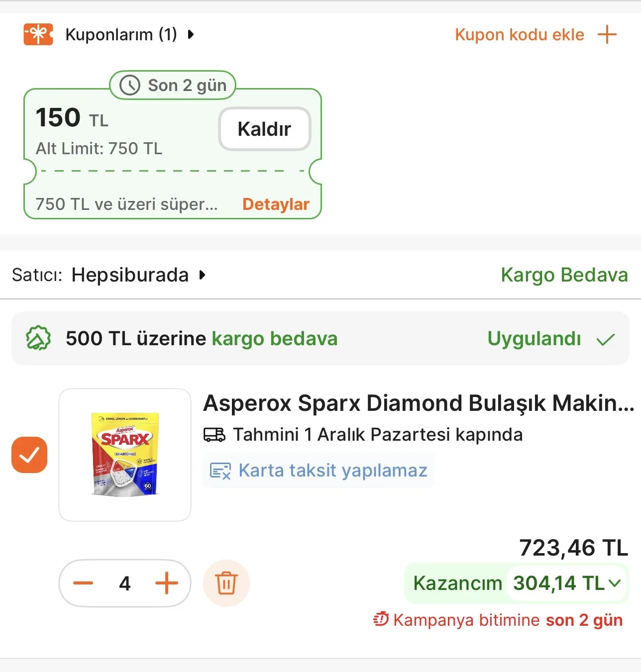
Task: Click the delivery truck icon
Action: pyautogui.click(x=214, y=435)
